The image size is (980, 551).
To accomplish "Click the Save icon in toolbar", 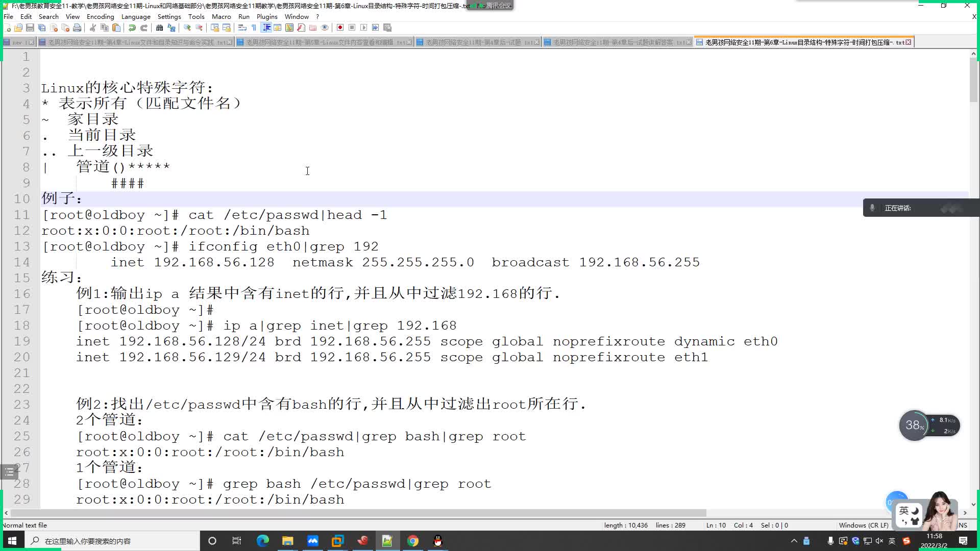I will (30, 28).
